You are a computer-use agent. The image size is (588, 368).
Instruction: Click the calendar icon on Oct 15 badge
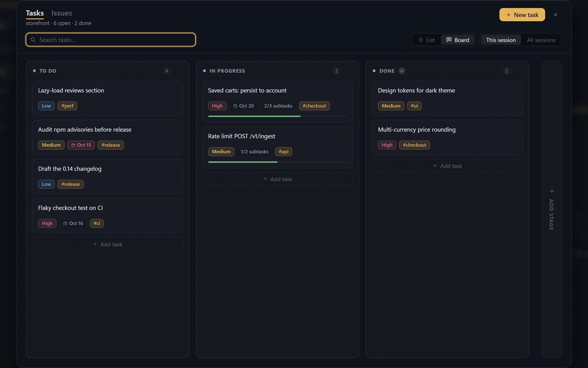tap(73, 145)
